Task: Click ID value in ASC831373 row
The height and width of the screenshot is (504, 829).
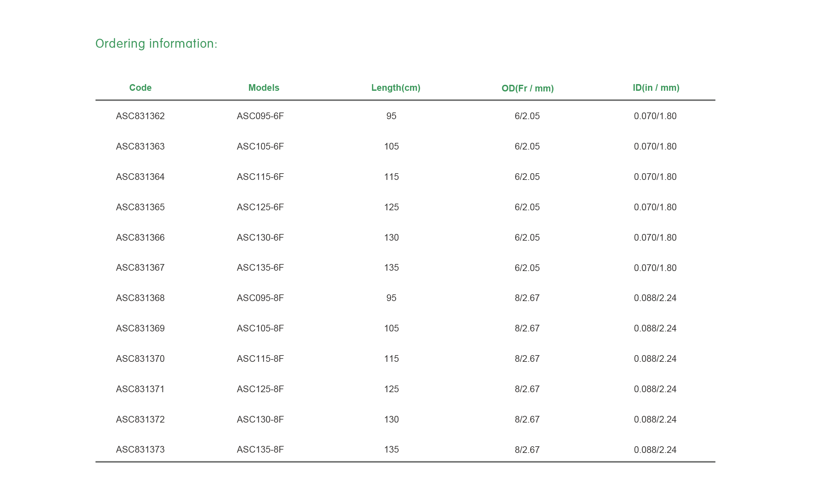Action: (x=655, y=450)
